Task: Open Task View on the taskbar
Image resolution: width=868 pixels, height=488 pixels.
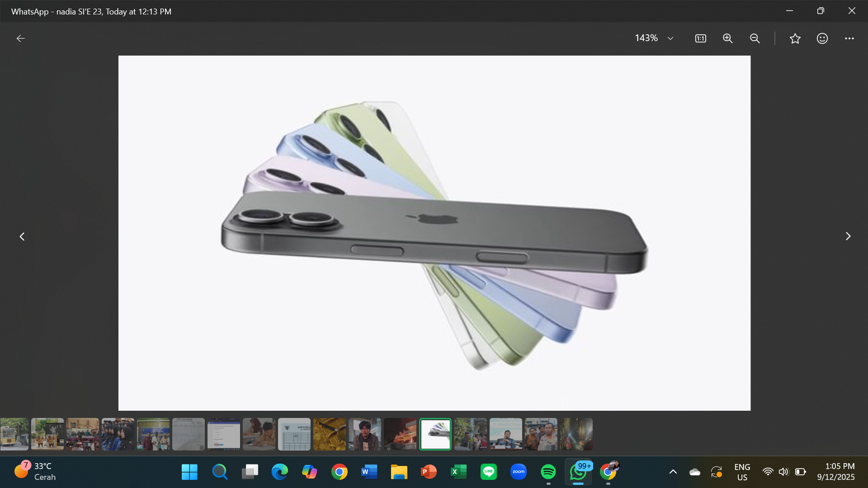Action: pyautogui.click(x=250, y=472)
